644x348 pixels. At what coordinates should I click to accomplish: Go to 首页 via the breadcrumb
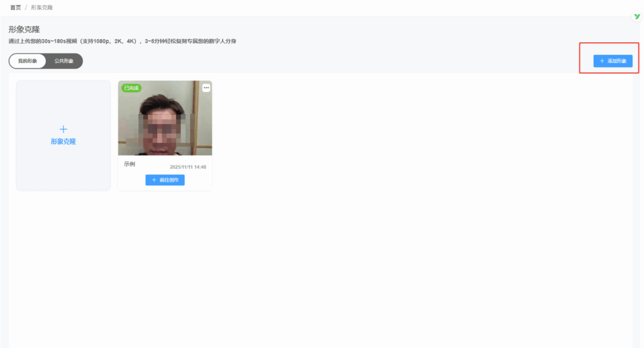pos(15,8)
